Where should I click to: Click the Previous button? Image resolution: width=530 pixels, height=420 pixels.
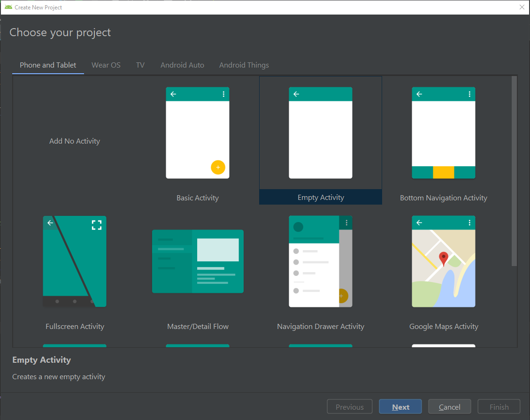pyautogui.click(x=349, y=406)
